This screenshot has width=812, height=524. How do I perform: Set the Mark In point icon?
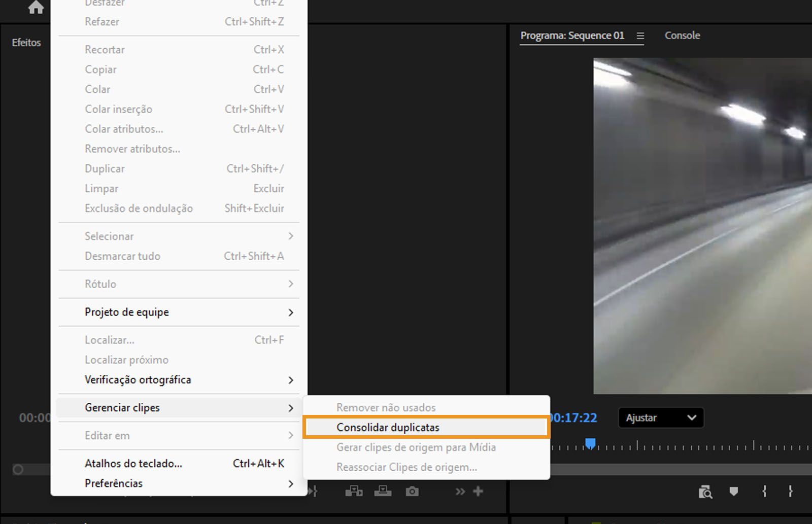(765, 491)
